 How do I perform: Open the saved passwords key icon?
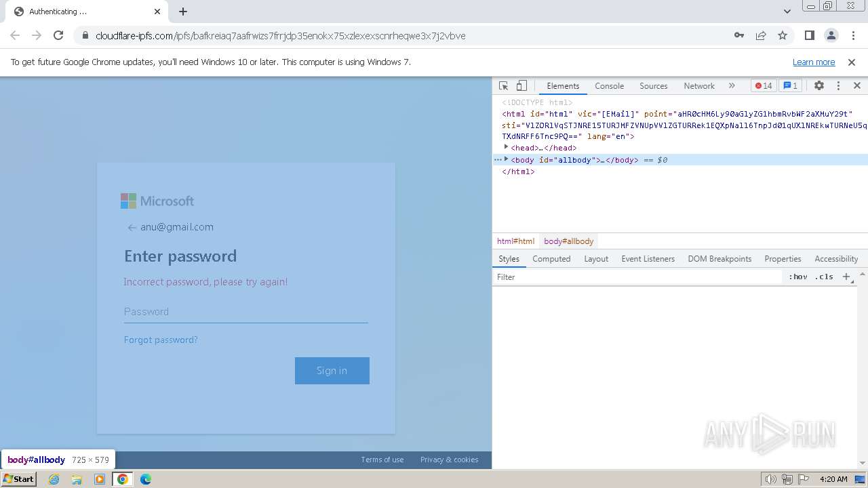739,35
